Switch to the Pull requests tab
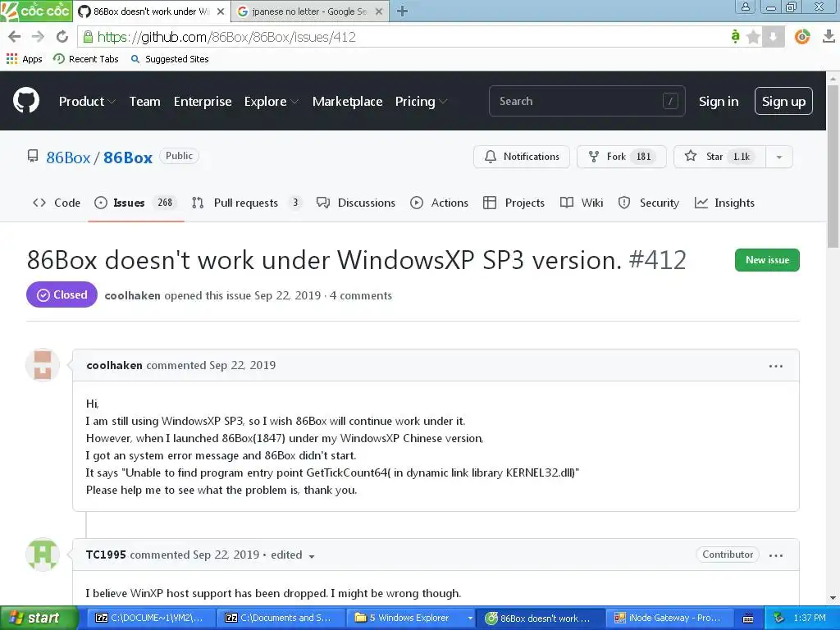 246,203
